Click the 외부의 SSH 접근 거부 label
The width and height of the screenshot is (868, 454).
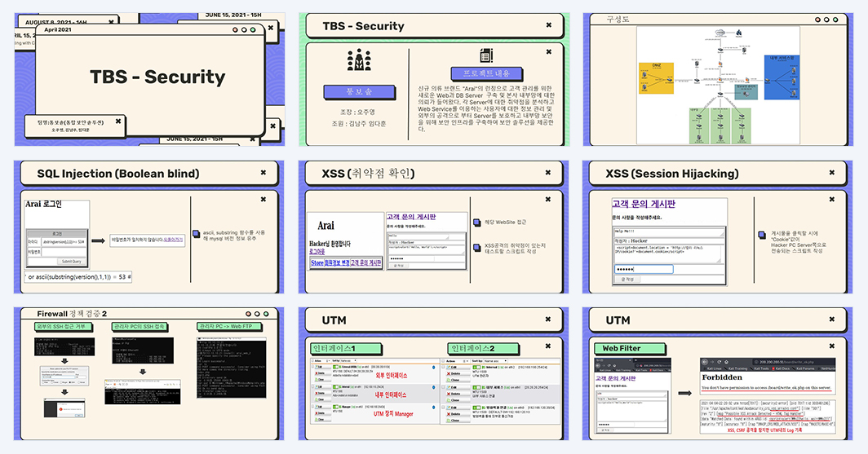pyautogui.click(x=63, y=327)
